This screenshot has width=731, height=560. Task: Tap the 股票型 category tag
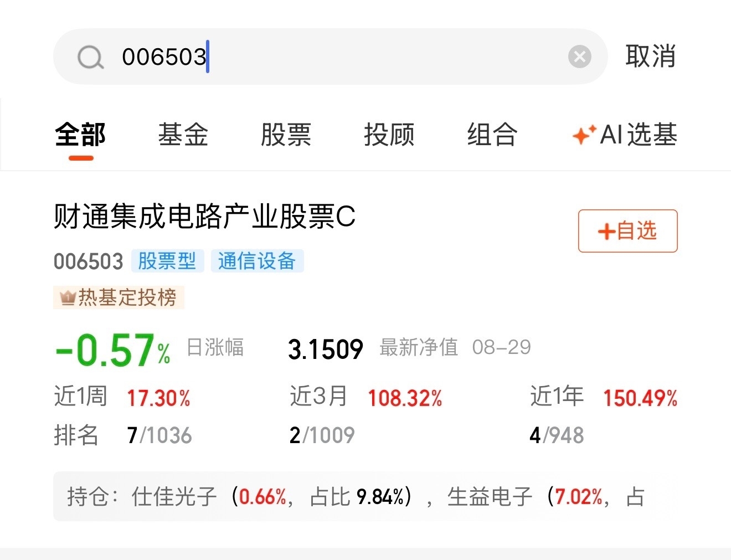167,261
